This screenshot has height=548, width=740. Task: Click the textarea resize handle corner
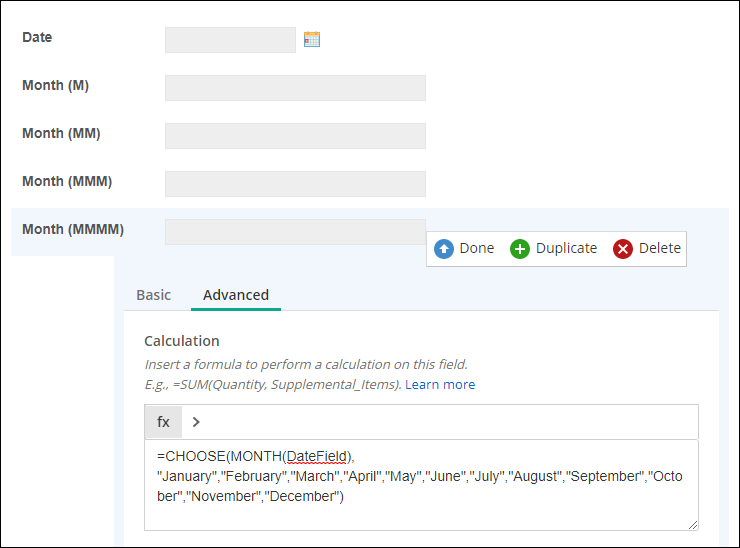coord(692,525)
